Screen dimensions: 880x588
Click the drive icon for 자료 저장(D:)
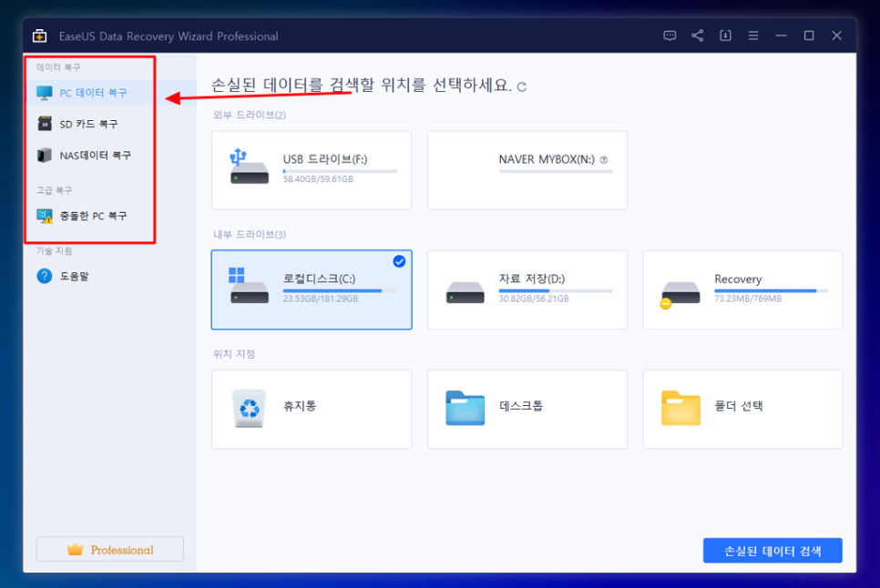[x=465, y=292]
